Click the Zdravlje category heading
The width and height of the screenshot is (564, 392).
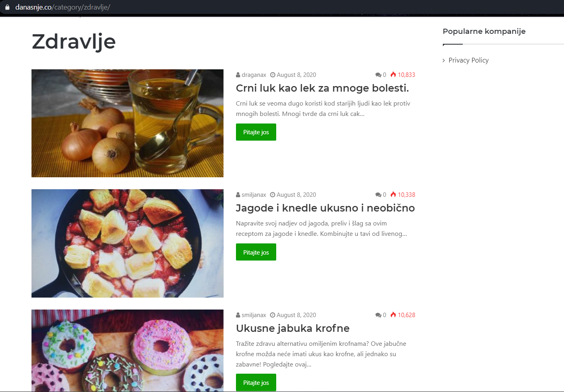click(x=74, y=42)
